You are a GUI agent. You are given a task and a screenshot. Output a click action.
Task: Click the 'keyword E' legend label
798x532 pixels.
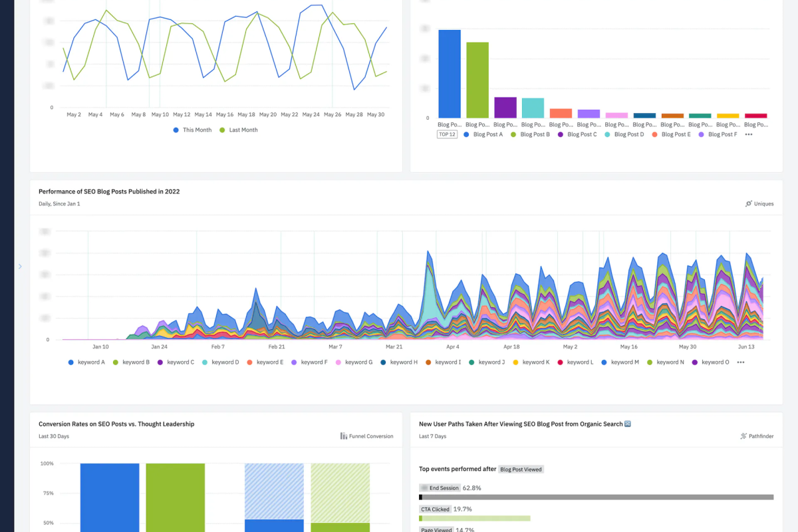pos(270,362)
